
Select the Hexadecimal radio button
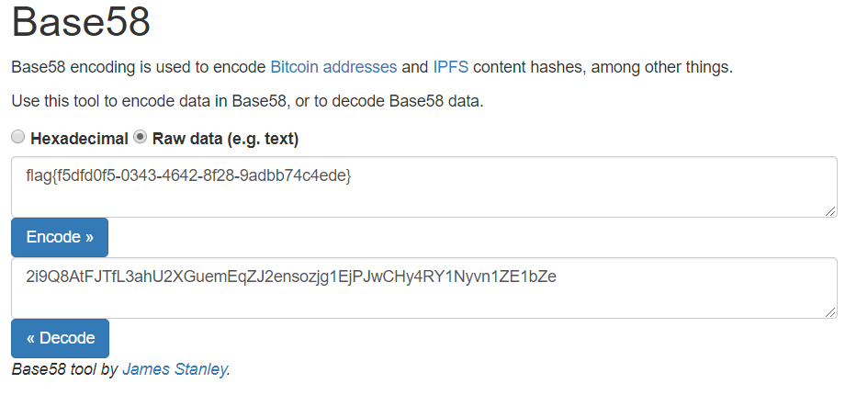pos(18,138)
